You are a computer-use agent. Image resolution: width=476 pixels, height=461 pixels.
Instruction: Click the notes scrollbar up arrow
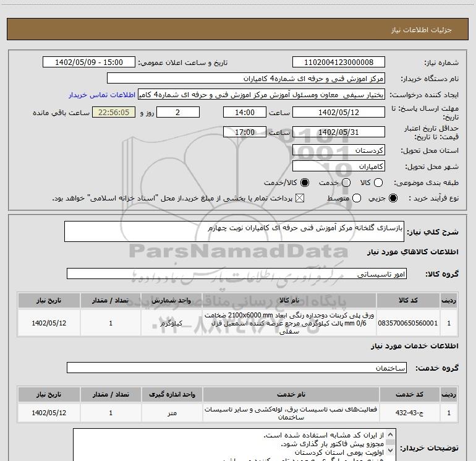pos(391,434)
